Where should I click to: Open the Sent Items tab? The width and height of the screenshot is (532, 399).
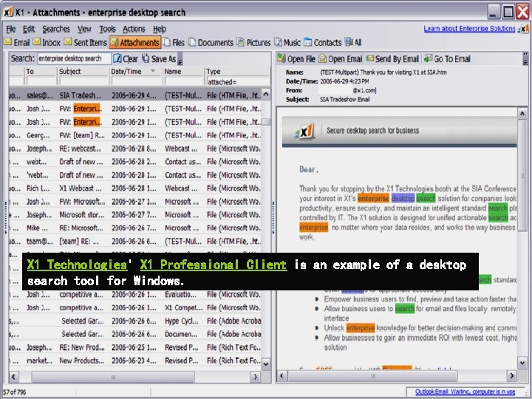[86, 42]
